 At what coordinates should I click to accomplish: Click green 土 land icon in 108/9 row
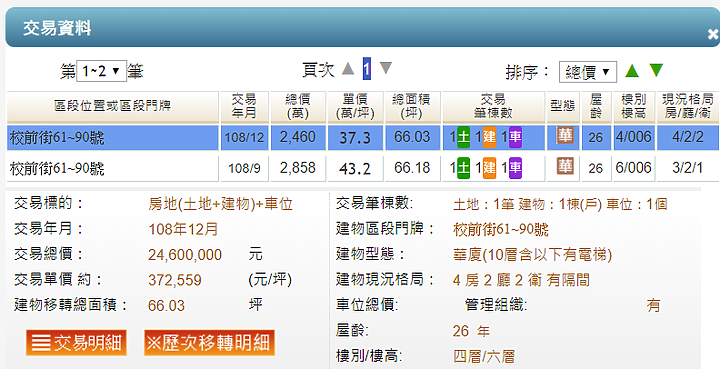tap(463, 168)
